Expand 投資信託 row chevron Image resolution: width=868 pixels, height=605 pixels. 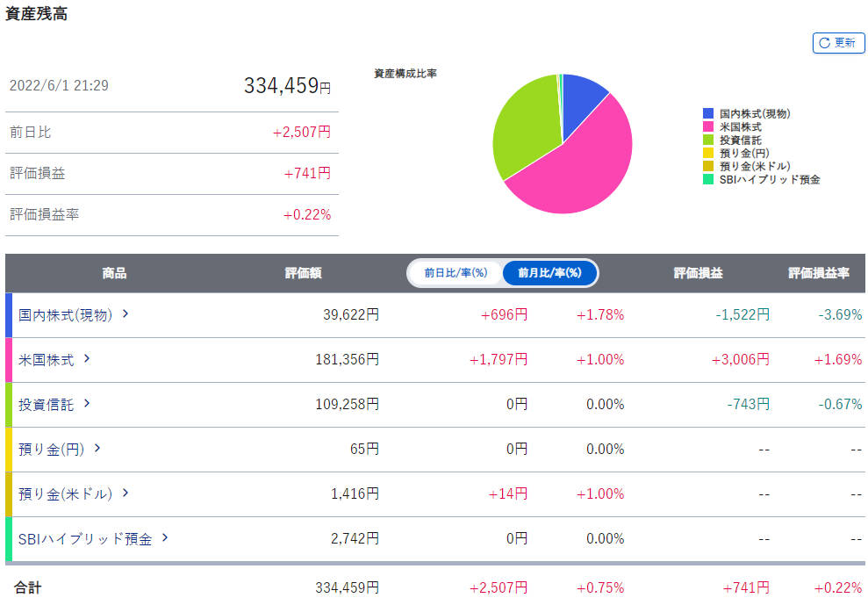click(x=87, y=403)
